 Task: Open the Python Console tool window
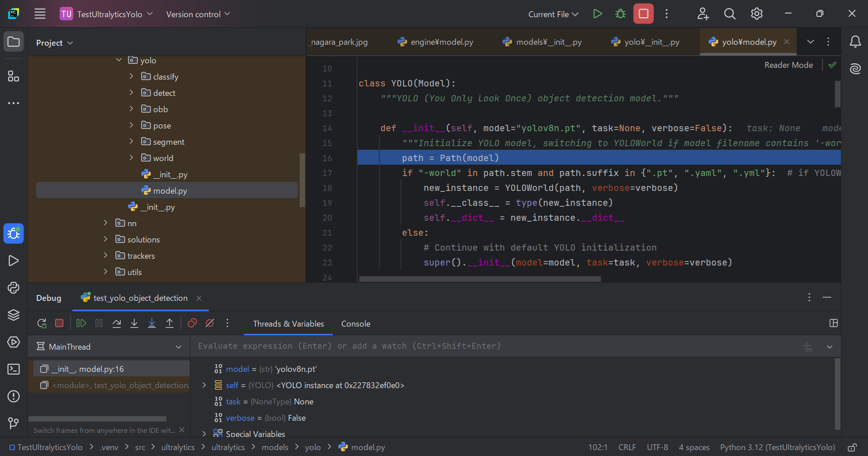(x=14, y=288)
